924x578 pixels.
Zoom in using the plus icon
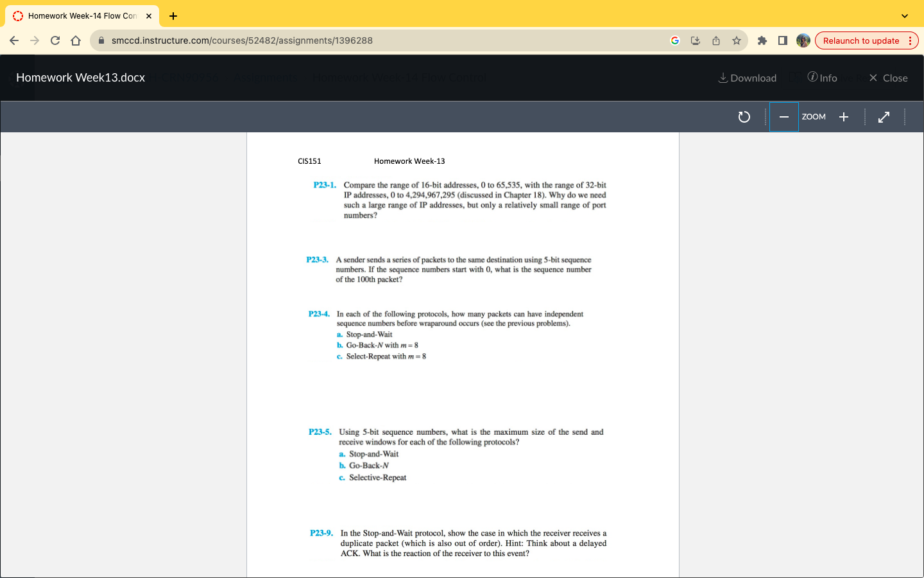[843, 117]
